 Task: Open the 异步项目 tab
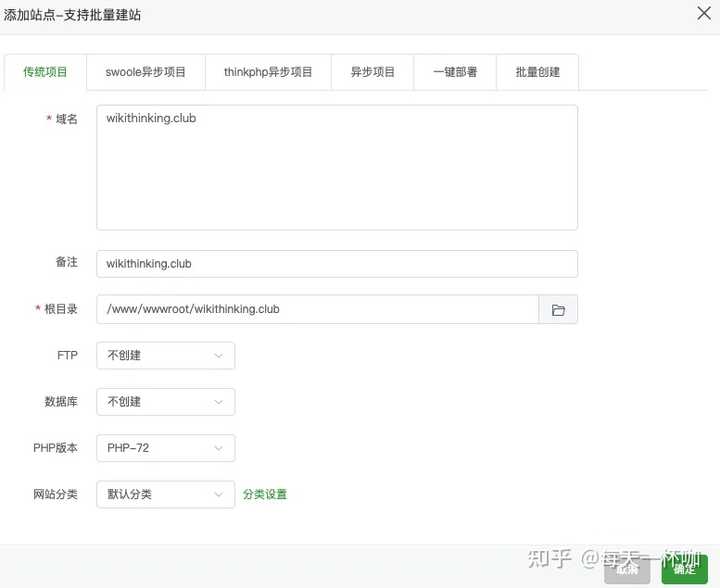[x=372, y=72]
